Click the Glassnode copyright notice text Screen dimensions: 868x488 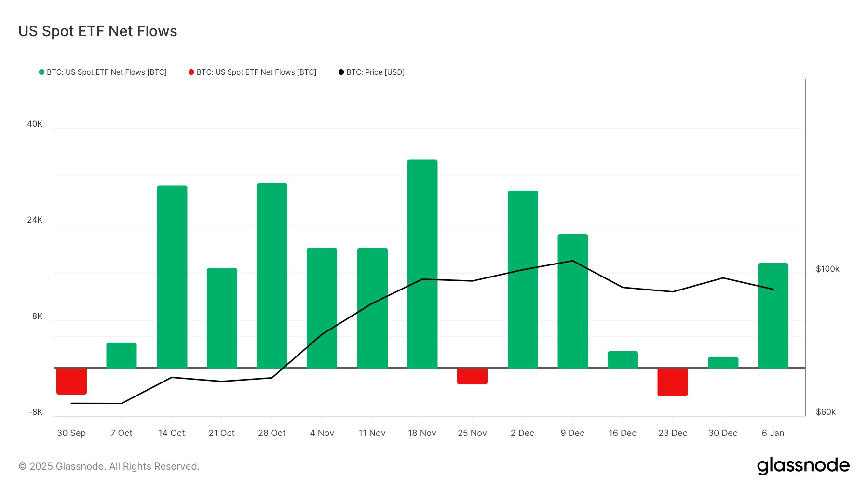109,466
